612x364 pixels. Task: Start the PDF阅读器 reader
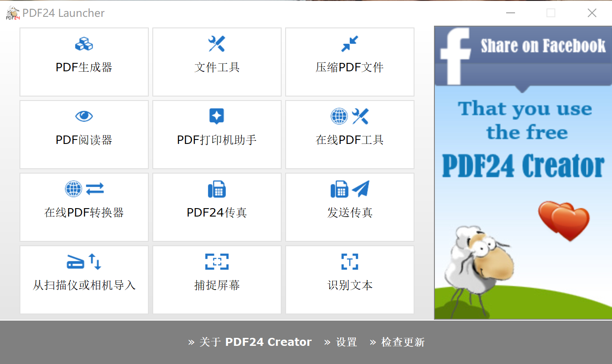click(x=84, y=135)
